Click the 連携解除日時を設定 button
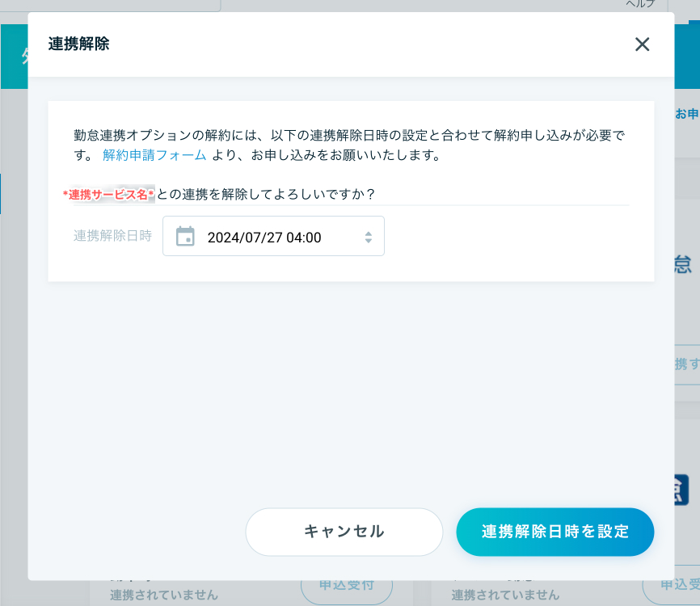Image resolution: width=700 pixels, height=606 pixels. (x=555, y=532)
